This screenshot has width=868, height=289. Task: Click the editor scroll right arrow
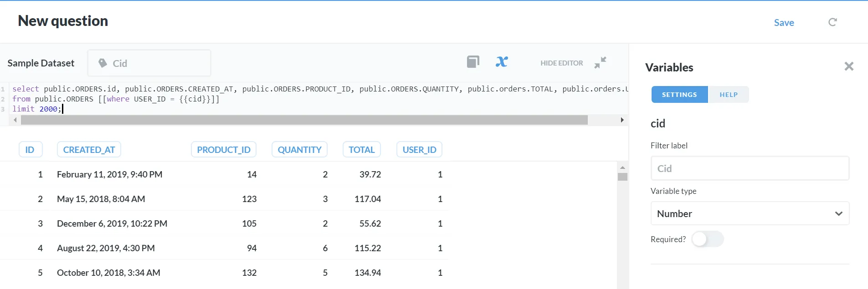point(622,120)
